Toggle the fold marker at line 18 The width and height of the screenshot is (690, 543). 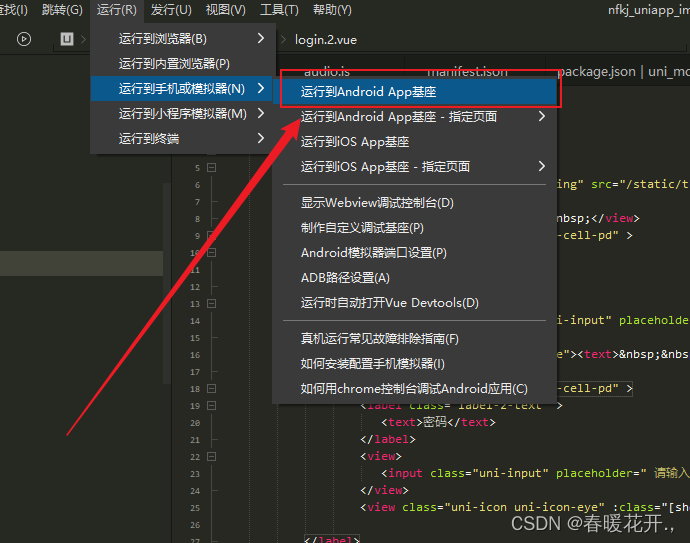211,388
